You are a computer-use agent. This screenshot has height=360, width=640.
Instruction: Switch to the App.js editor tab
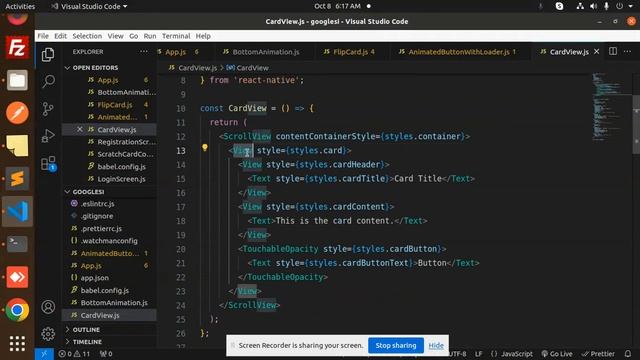click(179, 52)
